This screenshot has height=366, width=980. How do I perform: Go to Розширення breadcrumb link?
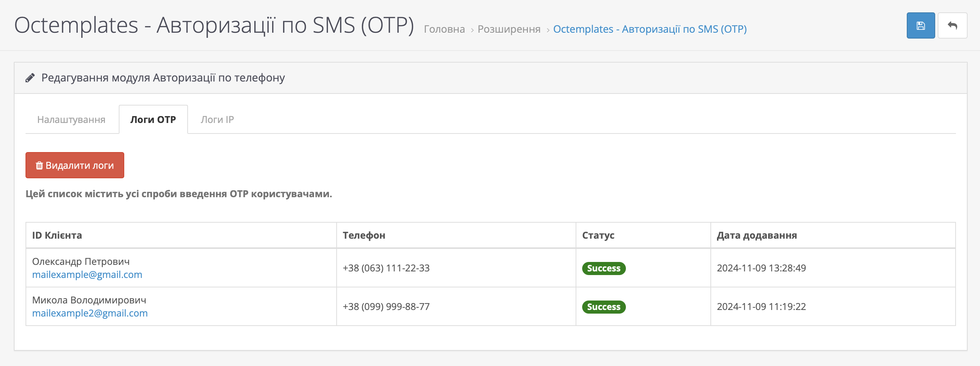click(x=509, y=29)
